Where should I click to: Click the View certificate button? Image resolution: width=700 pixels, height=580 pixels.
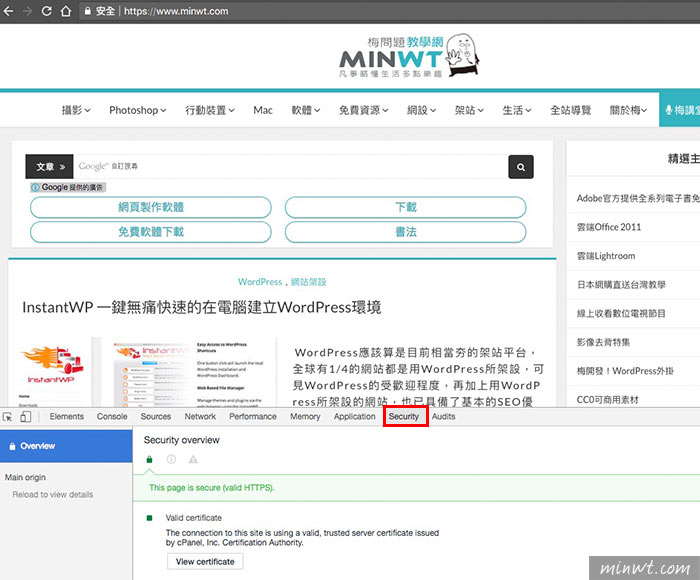point(205,562)
